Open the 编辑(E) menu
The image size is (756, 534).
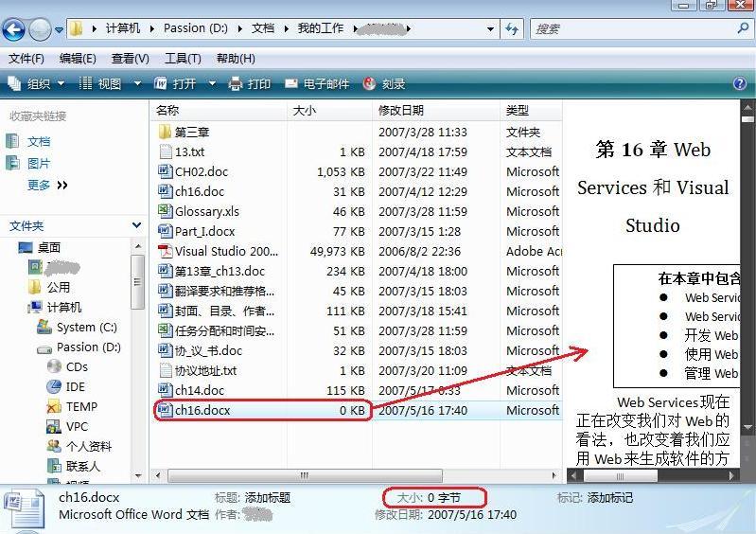click(x=78, y=59)
